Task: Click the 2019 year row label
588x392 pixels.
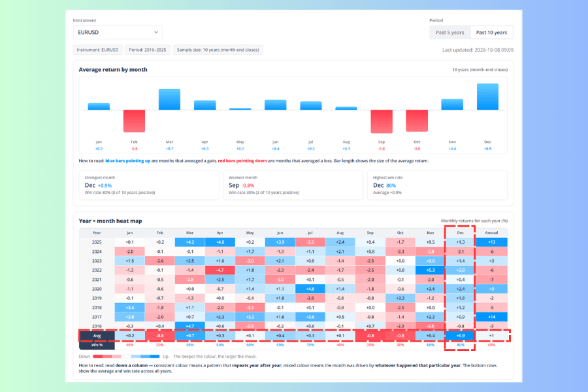Action: pyautogui.click(x=97, y=298)
